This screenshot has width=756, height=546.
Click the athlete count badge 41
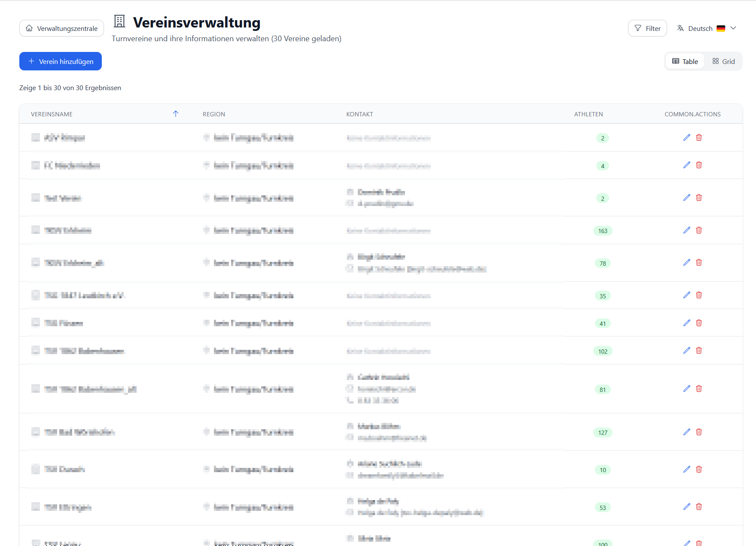(603, 324)
